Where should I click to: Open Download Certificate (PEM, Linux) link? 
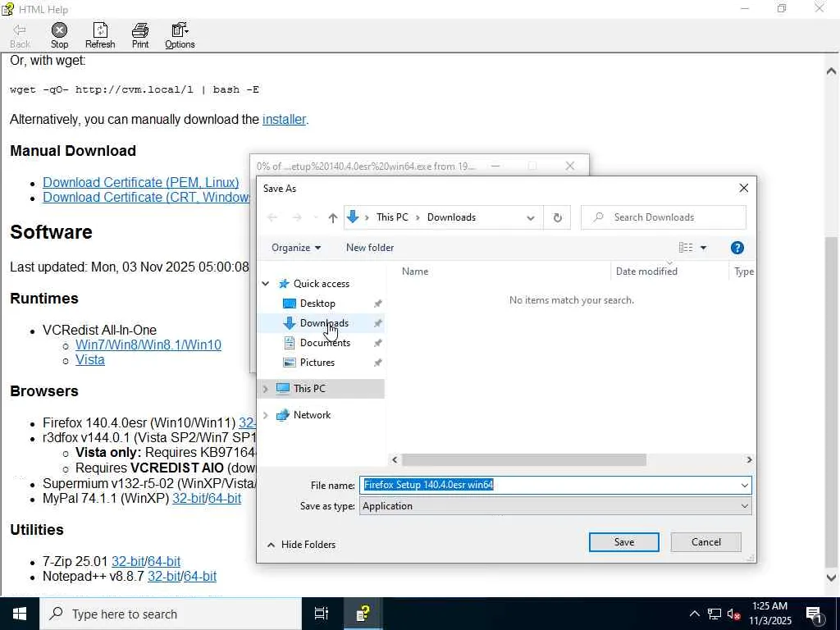click(141, 182)
